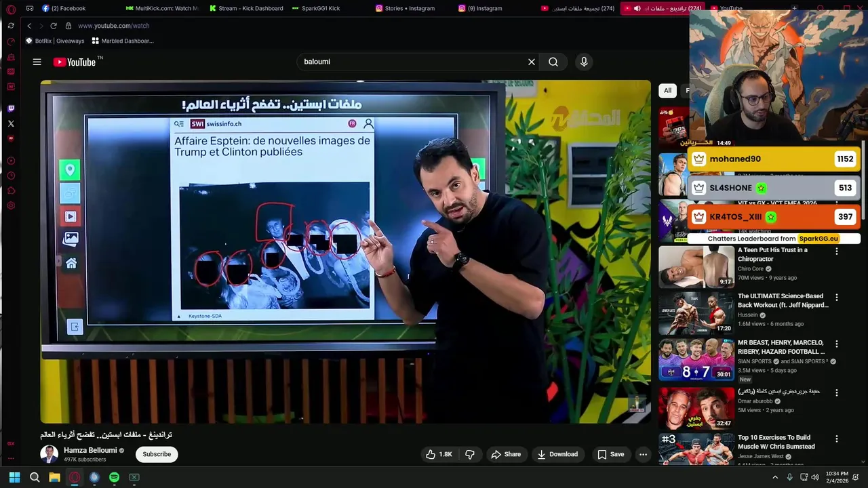Open History clock icon in sidebar
The width and height of the screenshot is (868, 488).
(x=11, y=176)
